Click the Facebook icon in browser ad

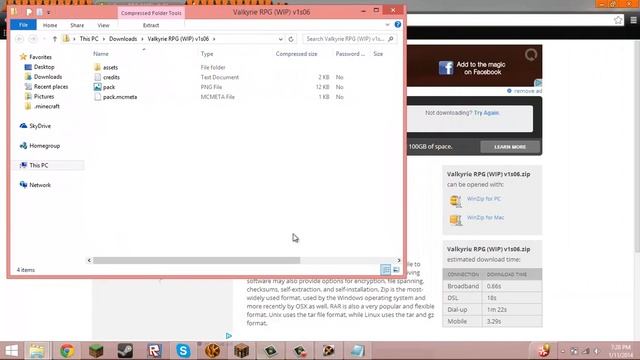[x=446, y=68]
